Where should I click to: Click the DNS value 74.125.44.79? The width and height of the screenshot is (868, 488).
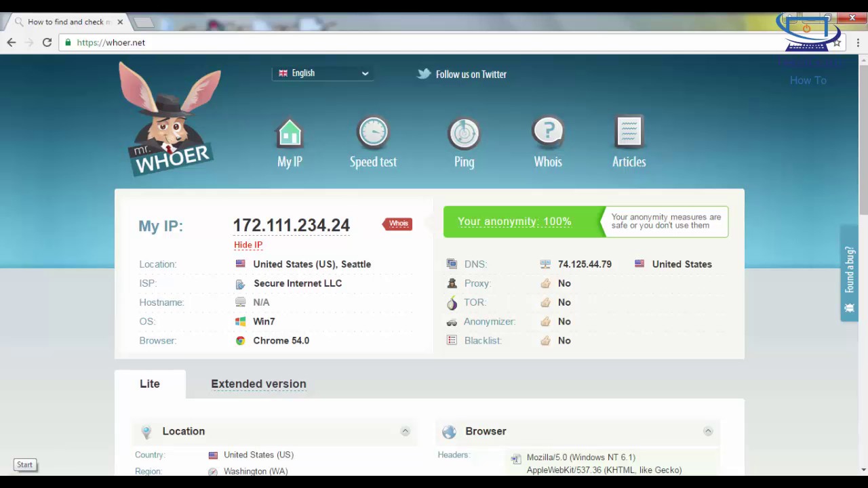point(585,264)
